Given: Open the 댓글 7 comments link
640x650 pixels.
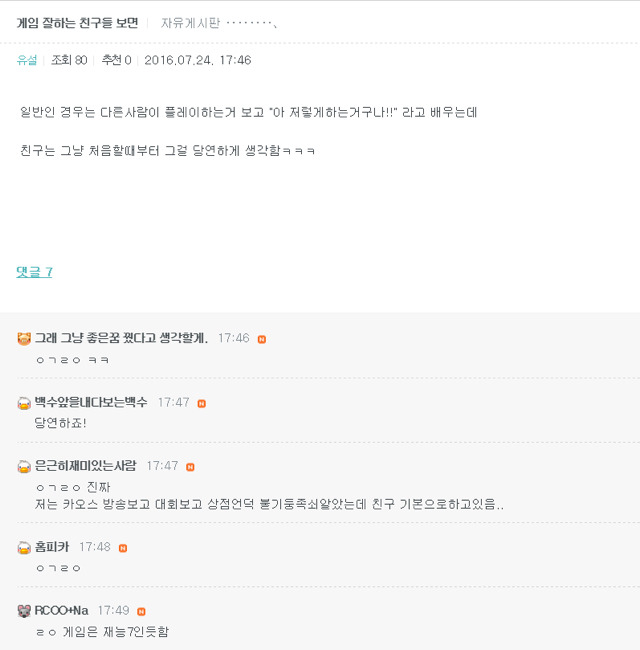Looking at the screenshot, I should pos(34,272).
